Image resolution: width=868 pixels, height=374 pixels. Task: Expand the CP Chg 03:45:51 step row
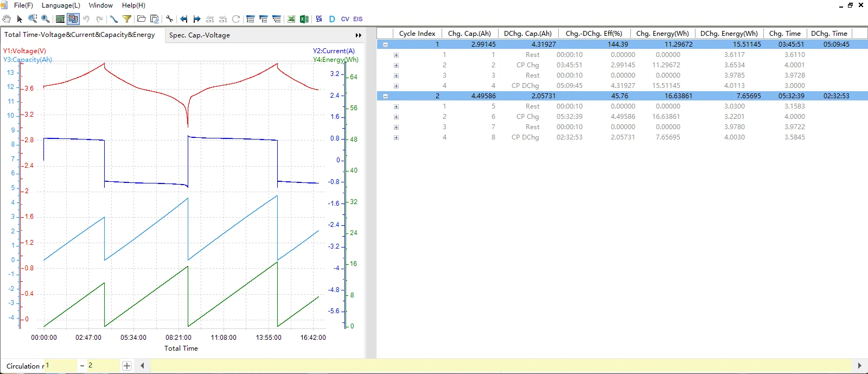pos(396,65)
